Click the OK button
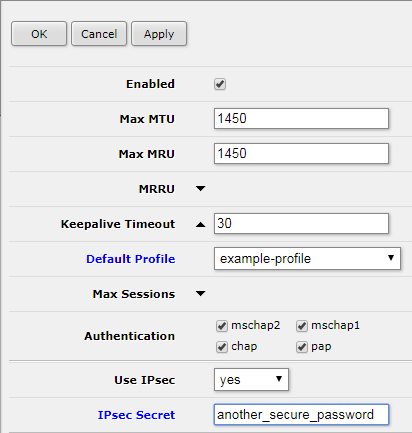412x433 pixels. pos(39,34)
